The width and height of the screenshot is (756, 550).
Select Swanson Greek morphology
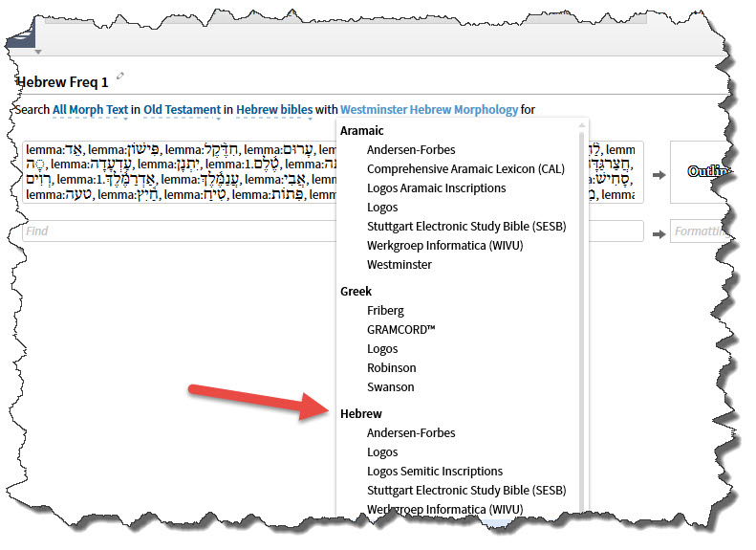click(x=391, y=387)
